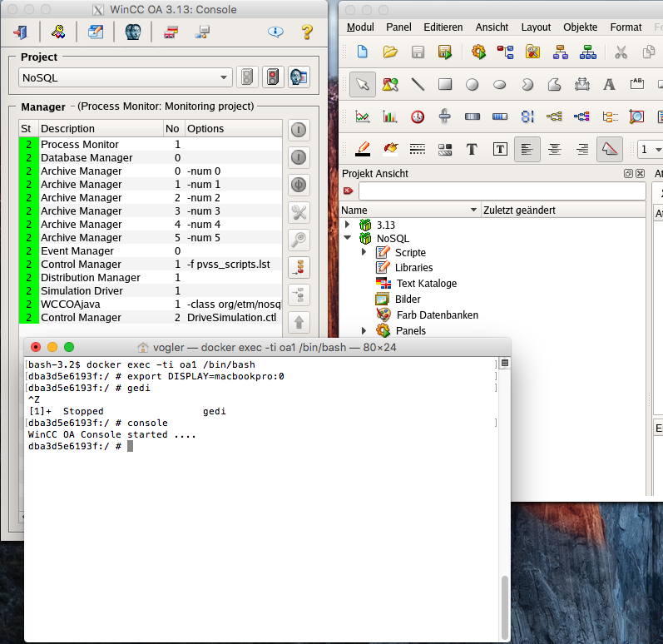Screen dimensions: 663x644
Task: Select Farb Datenbanken in project tree
Action: click(x=438, y=315)
